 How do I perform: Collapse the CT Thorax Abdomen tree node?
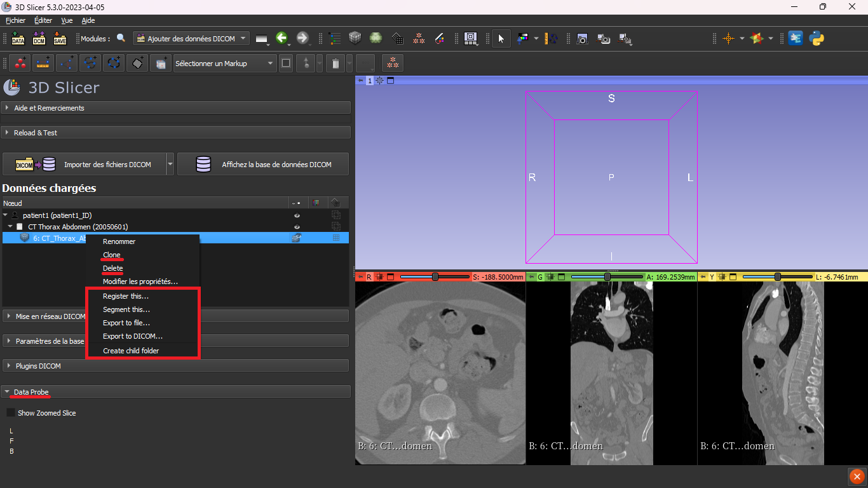click(x=10, y=226)
